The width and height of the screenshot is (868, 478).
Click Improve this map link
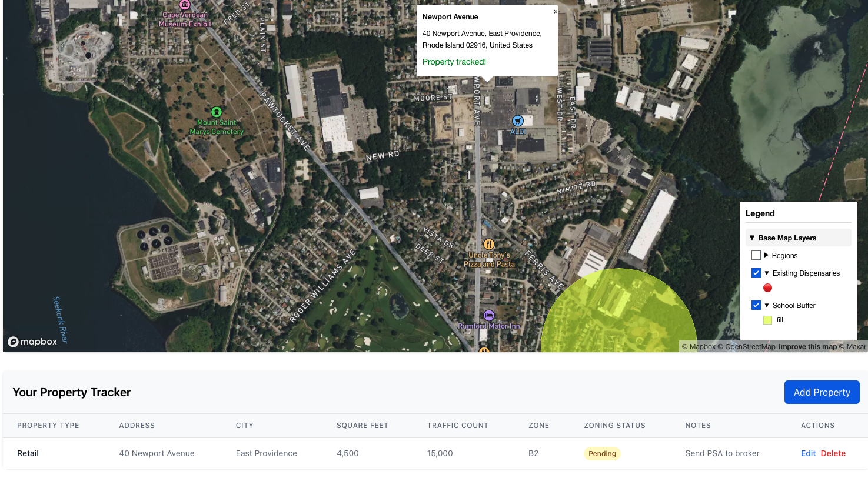(x=807, y=347)
